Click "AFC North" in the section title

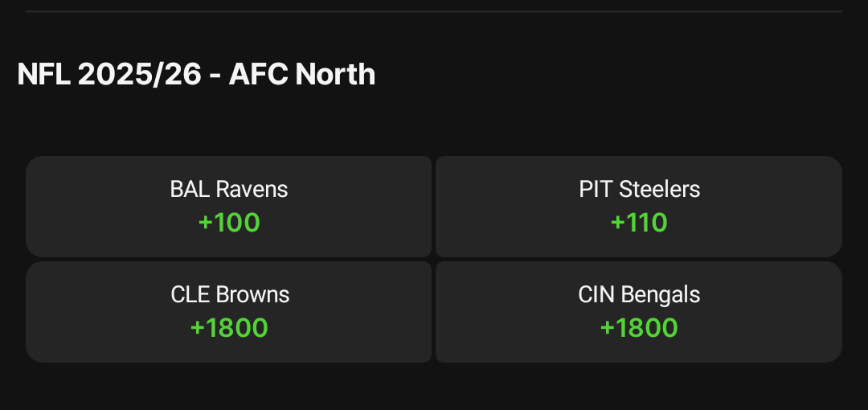(302, 74)
